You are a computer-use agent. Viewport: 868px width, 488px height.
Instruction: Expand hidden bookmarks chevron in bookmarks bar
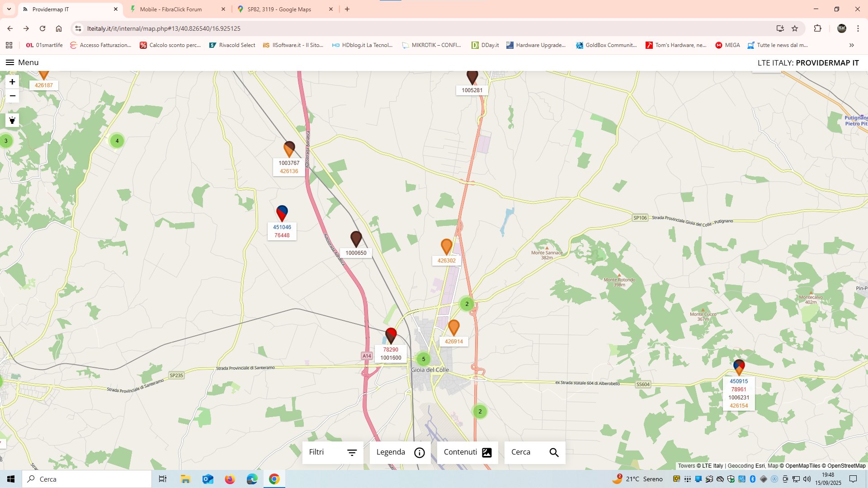852,45
